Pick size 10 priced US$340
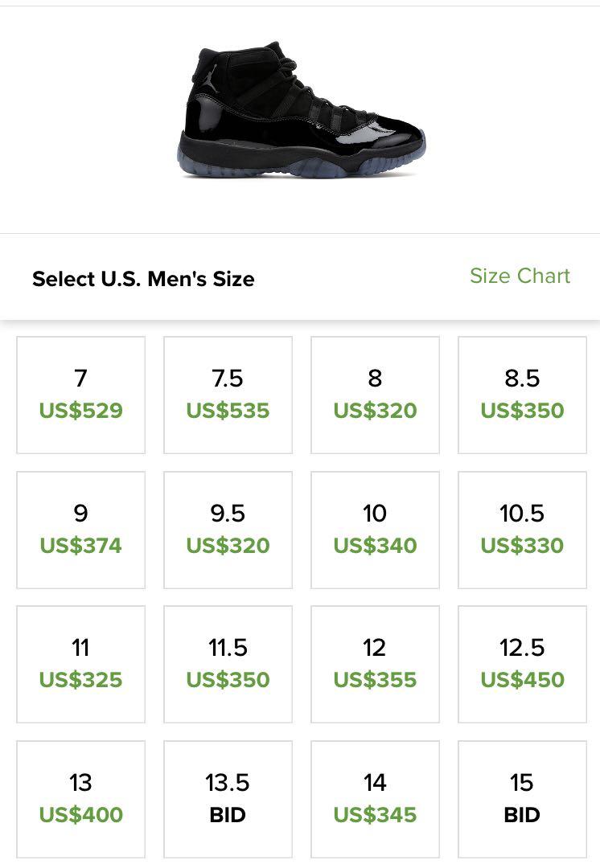Screen dimensions: 600x868 pyautogui.click(x=375, y=530)
